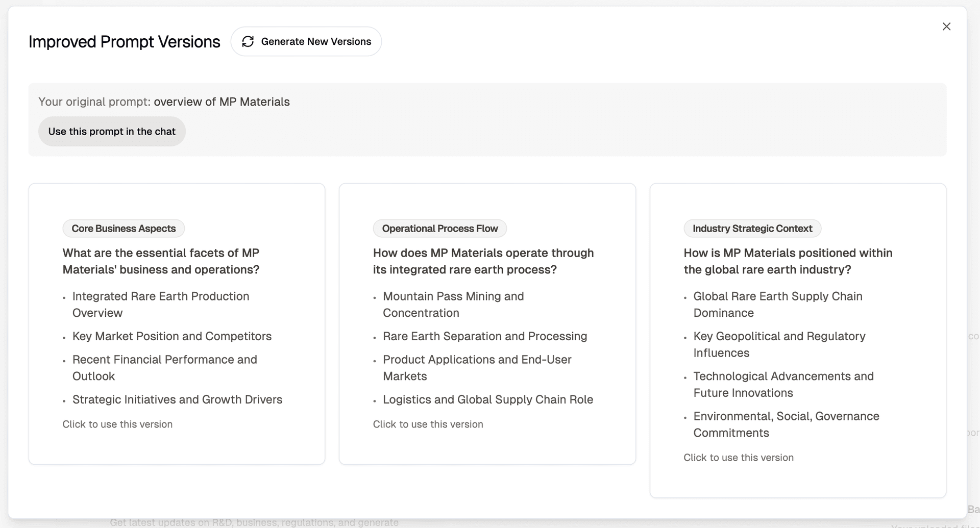This screenshot has width=980, height=528.
Task: Click 'Mountain Pass Mining and Concentration' bullet
Action: 453,305
